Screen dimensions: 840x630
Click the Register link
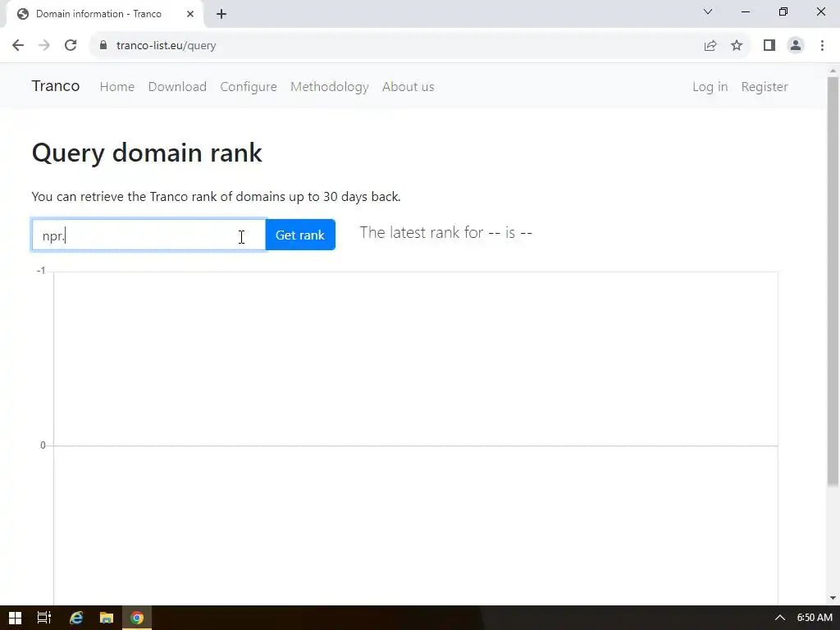pyautogui.click(x=765, y=87)
